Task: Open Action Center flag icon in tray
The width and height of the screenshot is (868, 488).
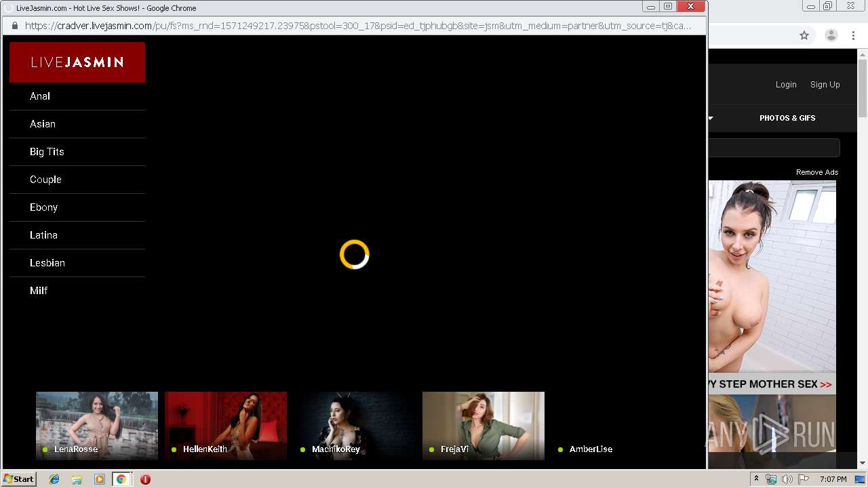Action: pos(804,479)
